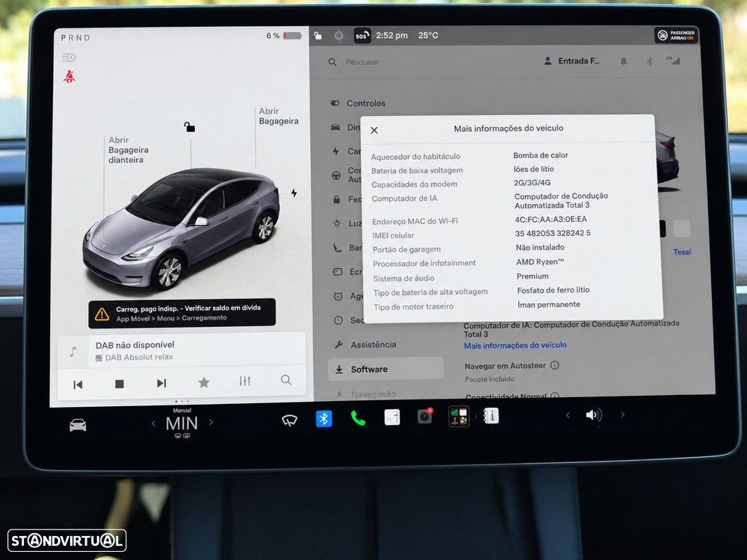
Task: Raise volume with right chevron
Action: 622,414
